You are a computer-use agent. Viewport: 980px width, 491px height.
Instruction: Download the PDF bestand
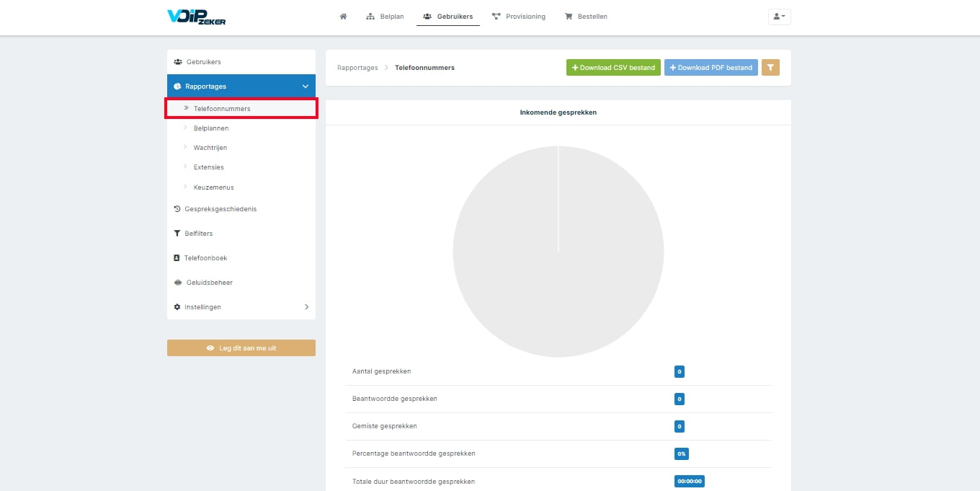pyautogui.click(x=711, y=68)
